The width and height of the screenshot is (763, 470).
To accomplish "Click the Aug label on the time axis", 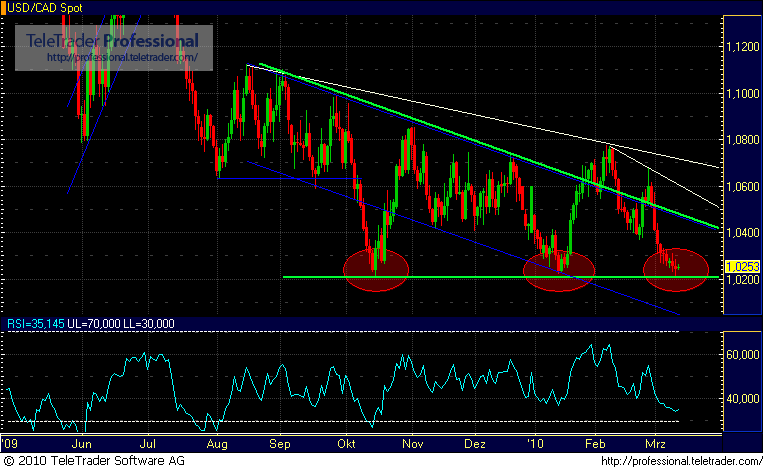I will tap(217, 444).
